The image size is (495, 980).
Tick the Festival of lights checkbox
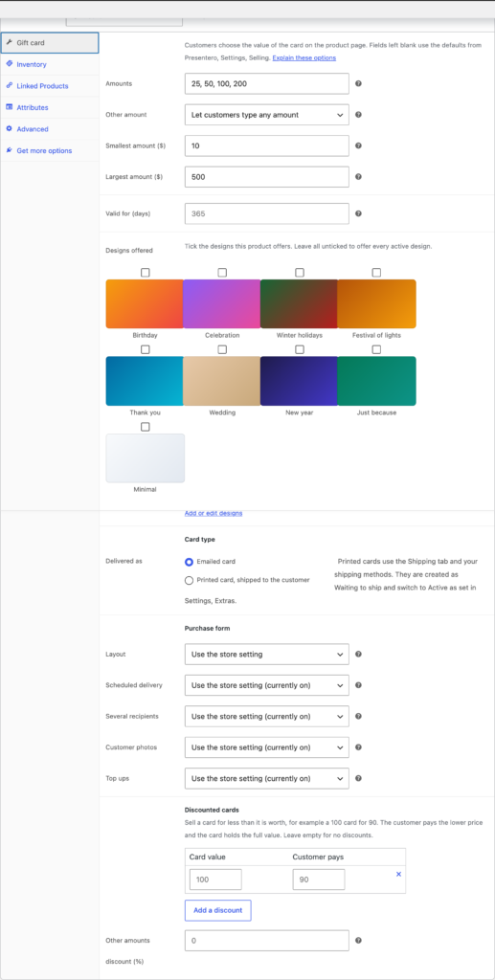pyautogui.click(x=376, y=273)
